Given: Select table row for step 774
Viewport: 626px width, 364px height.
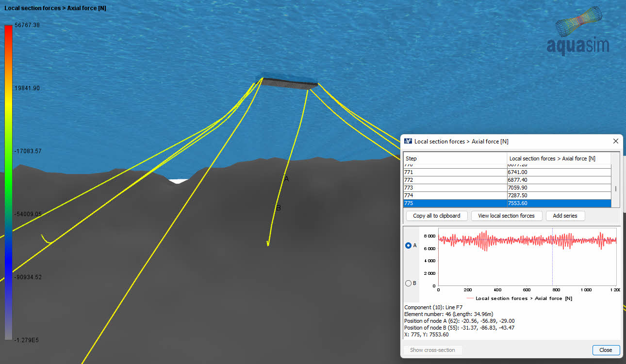Looking at the screenshot, I should [x=507, y=195].
